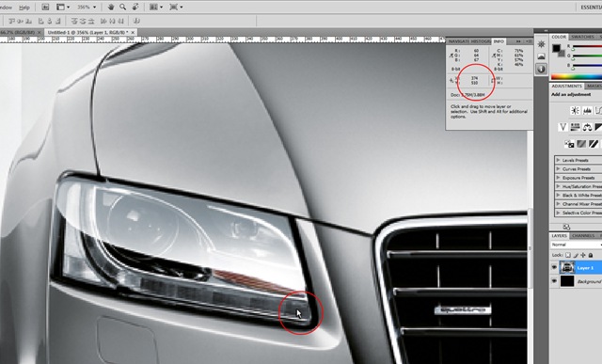Add a Hue/Saturation adjustment layer
This screenshot has width=602, height=364.
tap(575, 127)
